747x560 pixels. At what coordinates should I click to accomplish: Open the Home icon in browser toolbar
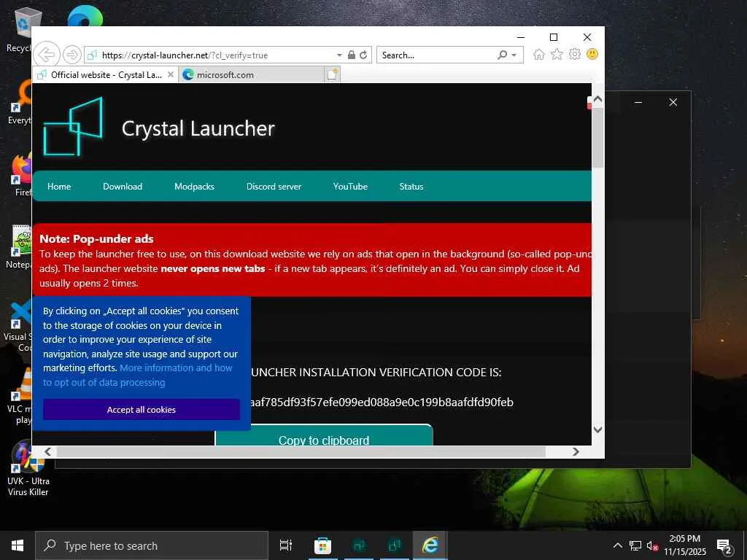pos(539,54)
